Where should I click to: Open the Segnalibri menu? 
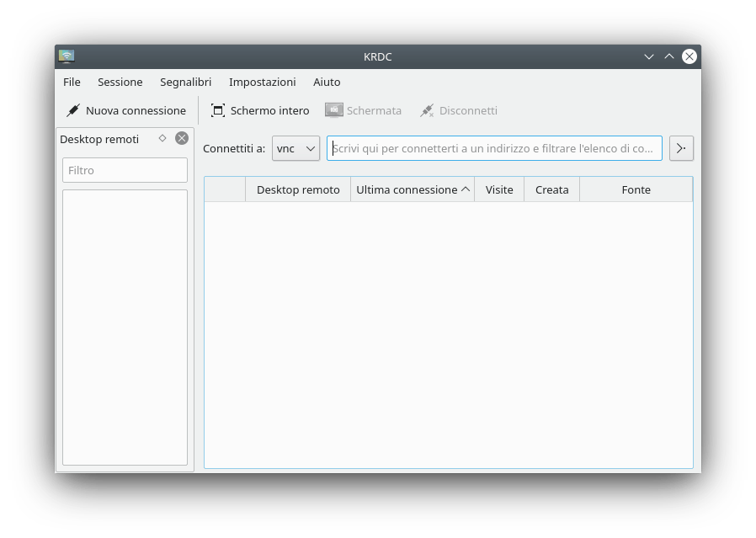tap(185, 82)
